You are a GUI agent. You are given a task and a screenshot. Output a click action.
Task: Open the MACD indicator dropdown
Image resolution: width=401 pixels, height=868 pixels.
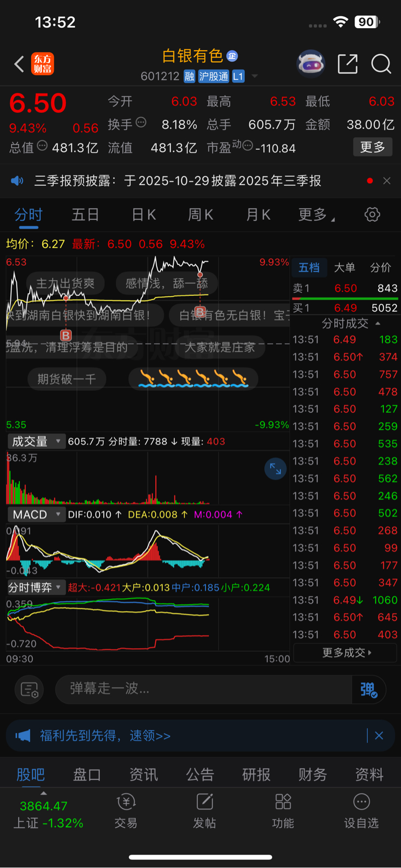point(37,515)
